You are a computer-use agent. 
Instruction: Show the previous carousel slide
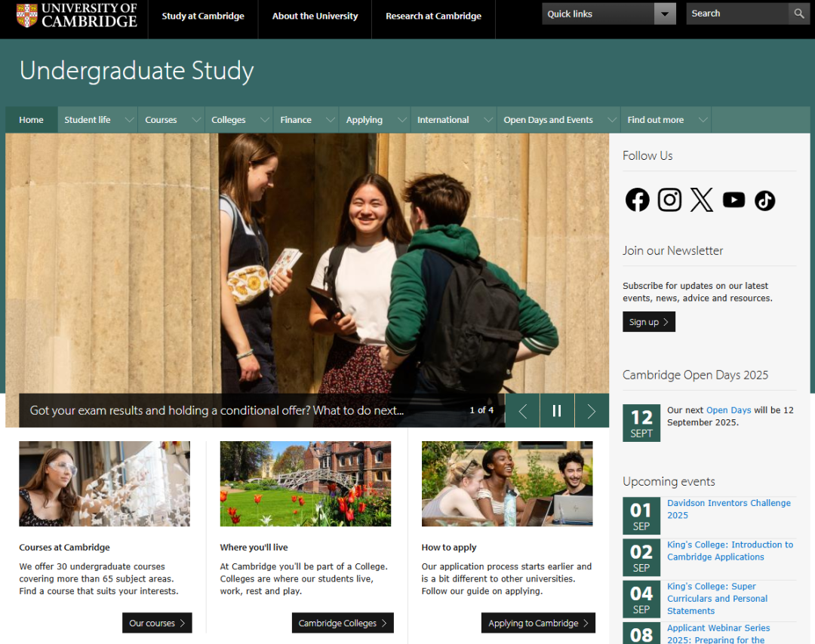coord(522,411)
